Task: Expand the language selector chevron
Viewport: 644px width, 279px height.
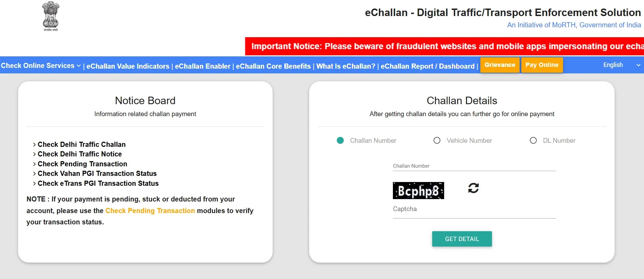Action: click(x=638, y=65)
